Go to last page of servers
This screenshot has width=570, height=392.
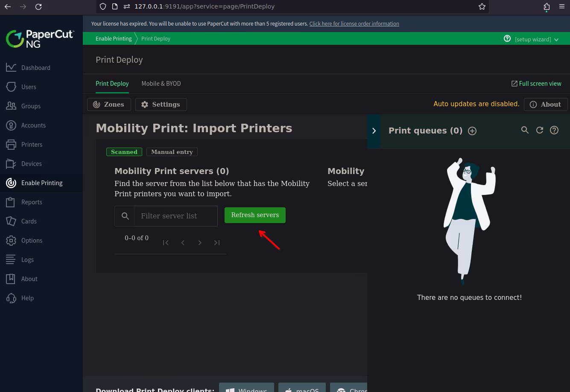[217, 243]
